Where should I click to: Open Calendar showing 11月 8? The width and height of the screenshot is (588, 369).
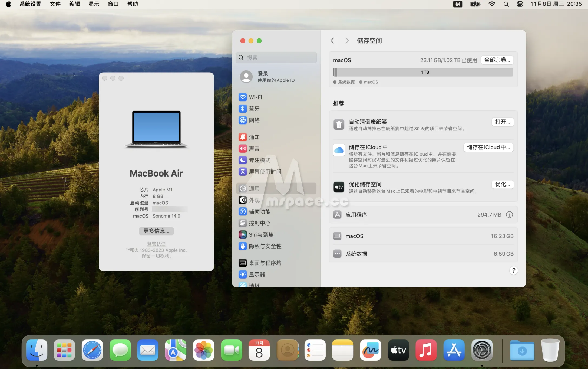(x=259, y=350)
